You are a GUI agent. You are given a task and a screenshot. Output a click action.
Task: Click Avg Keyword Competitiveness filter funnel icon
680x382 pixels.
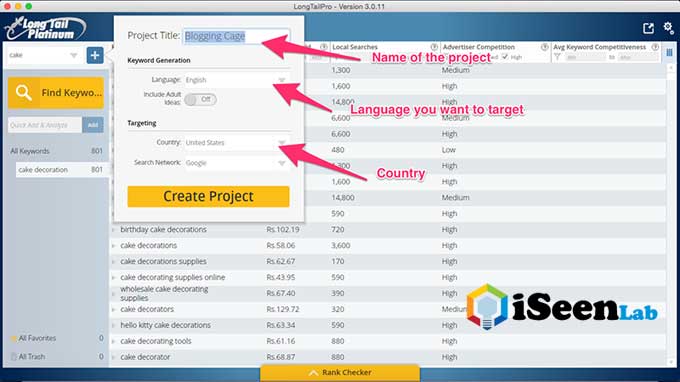pyautogui.click(x=557, y=57)
